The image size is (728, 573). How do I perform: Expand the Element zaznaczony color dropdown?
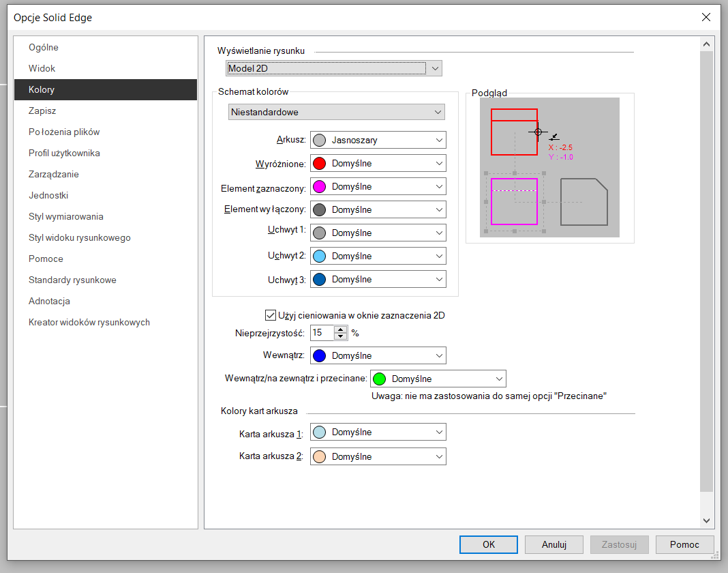pyautogui.click(x=378, y=186)
